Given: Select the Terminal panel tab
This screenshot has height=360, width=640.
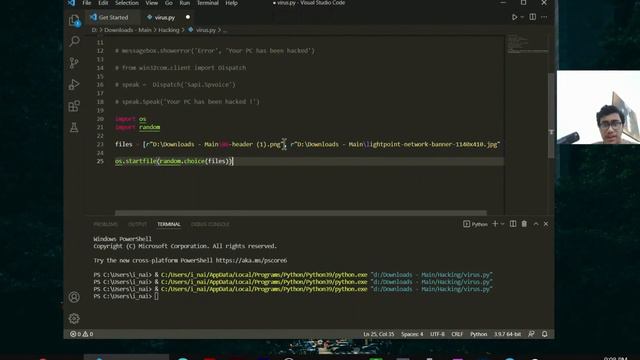Looking at the screenshot, I should click(169, 224).
